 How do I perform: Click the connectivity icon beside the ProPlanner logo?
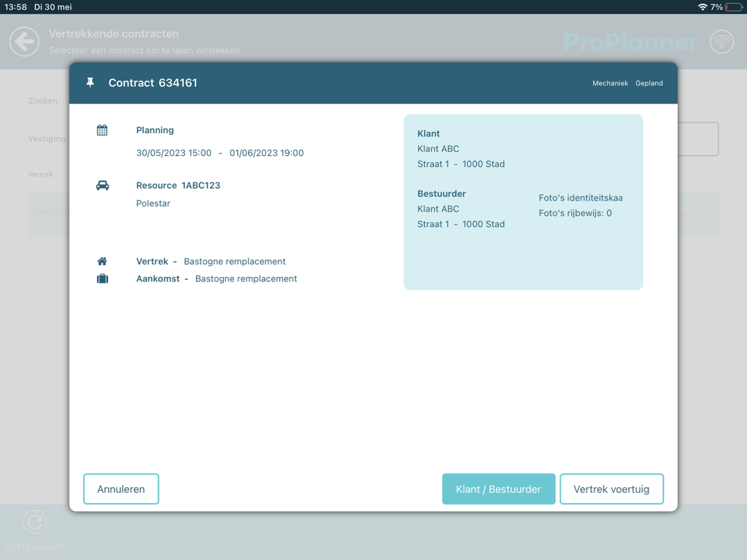722,42
